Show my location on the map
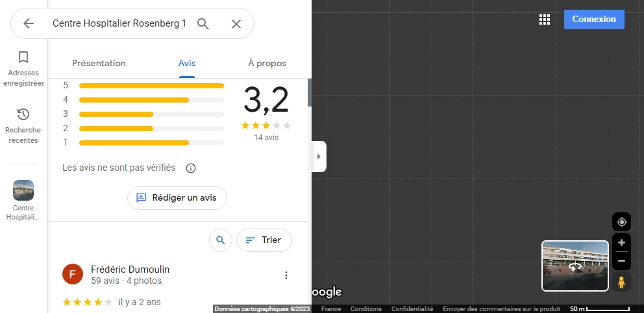The image size is (644, 313). point(621,222)
